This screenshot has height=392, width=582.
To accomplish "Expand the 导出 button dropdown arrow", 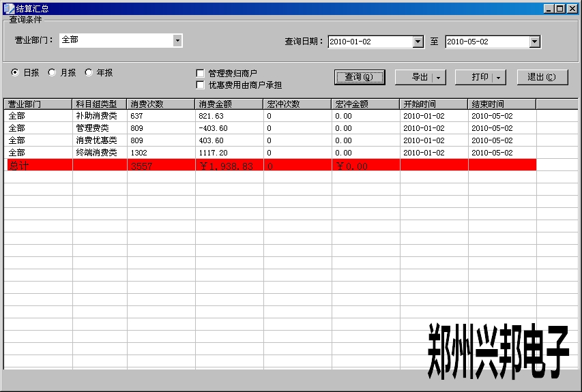I will click(x=439, y=78).
